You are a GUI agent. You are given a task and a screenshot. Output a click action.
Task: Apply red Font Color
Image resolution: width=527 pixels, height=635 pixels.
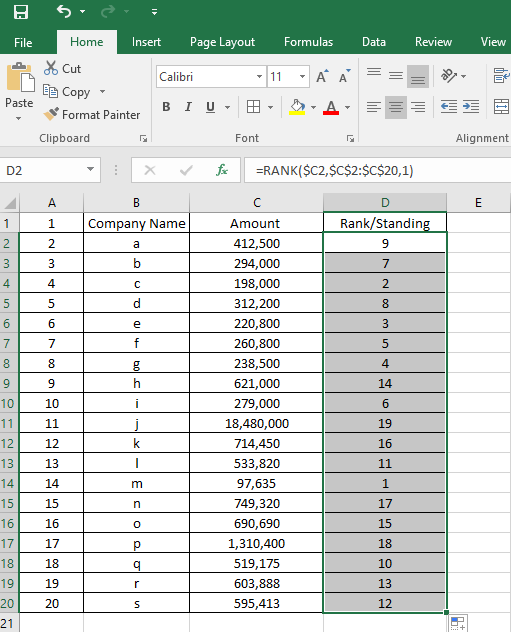pyautogui.click(x=331, y=107)
